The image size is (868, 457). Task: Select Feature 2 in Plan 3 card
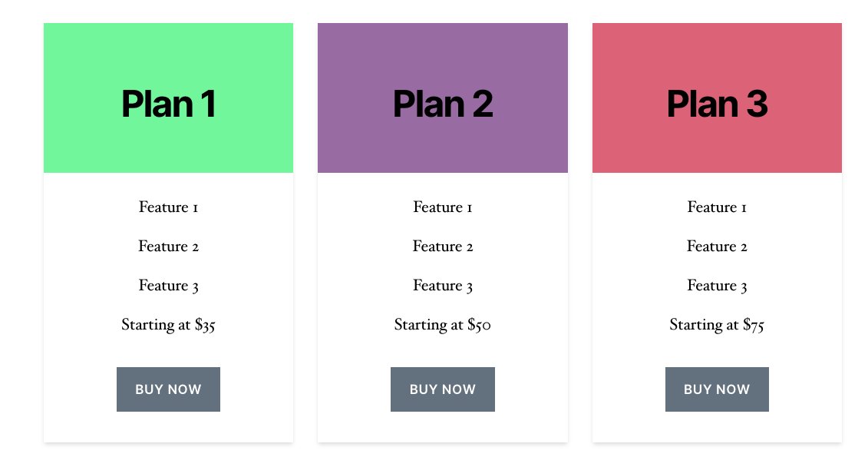(x=717, y=247)
